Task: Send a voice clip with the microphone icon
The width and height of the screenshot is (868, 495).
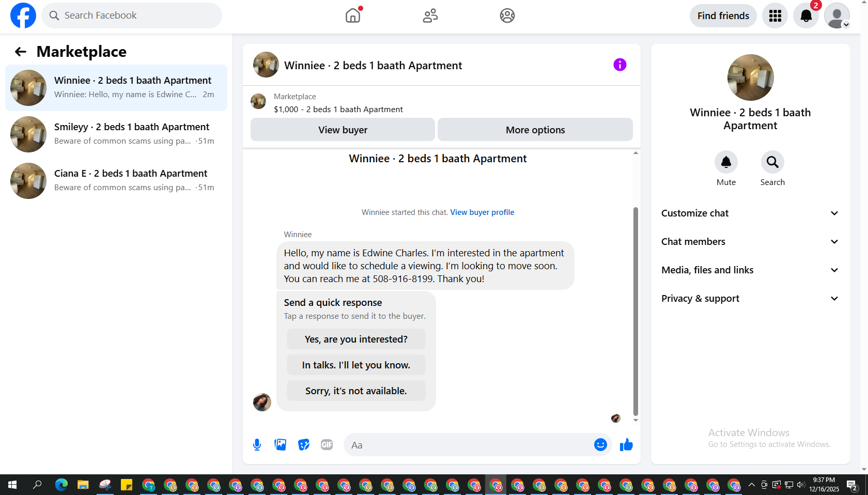Action: (x=257, y=445)
